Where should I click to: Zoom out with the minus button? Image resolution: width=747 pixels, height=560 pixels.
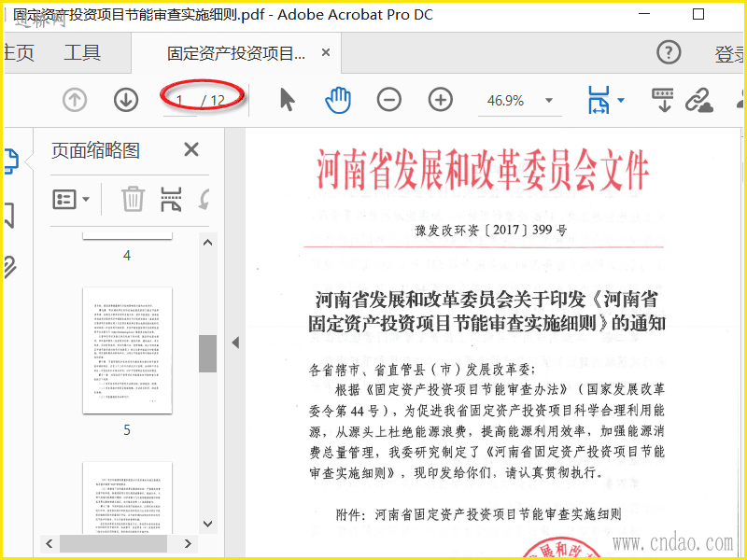coord(389,100)
